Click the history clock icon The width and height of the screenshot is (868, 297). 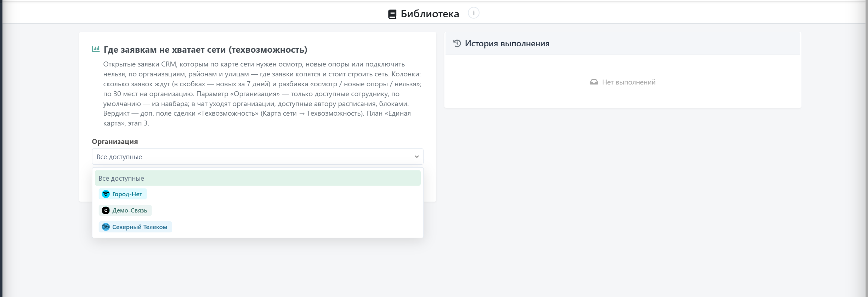click(x=457, y=43)
